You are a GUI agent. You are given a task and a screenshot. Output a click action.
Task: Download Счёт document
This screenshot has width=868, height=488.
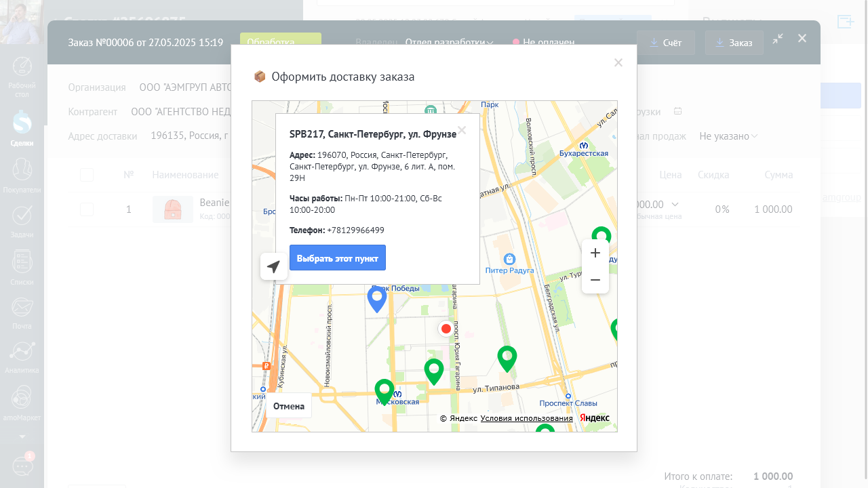[665, 43]
